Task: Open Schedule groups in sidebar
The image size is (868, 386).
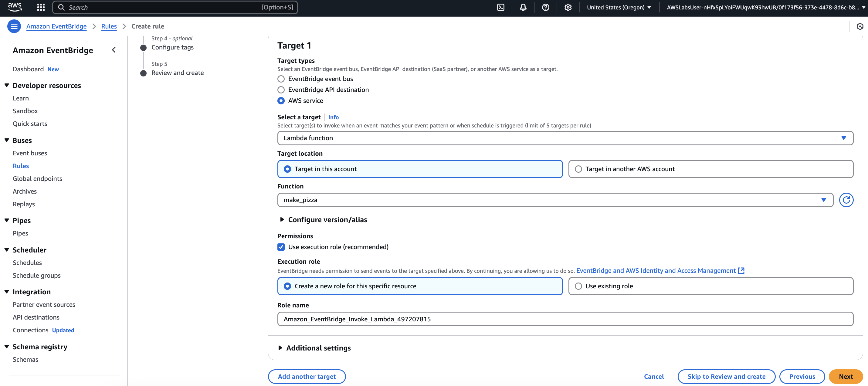Action: 37,276
